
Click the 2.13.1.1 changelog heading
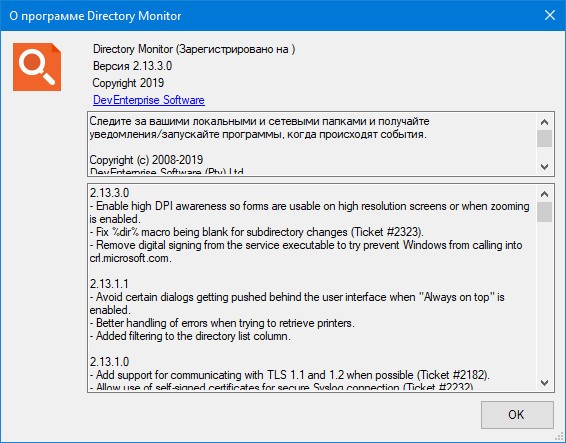109,284
